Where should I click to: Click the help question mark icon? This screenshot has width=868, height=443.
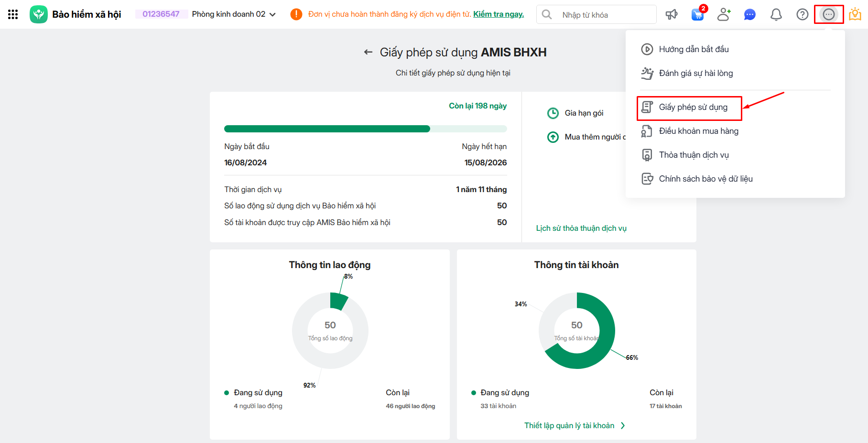point(802,14)
